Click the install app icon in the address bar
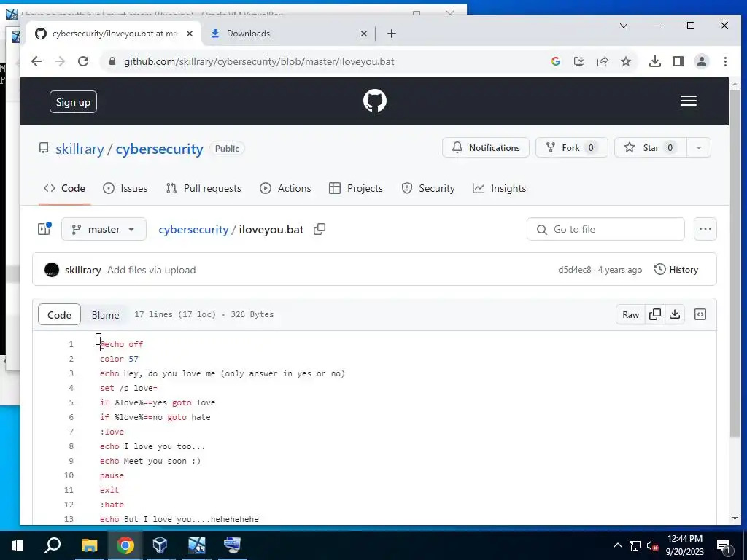 (578, 61)
